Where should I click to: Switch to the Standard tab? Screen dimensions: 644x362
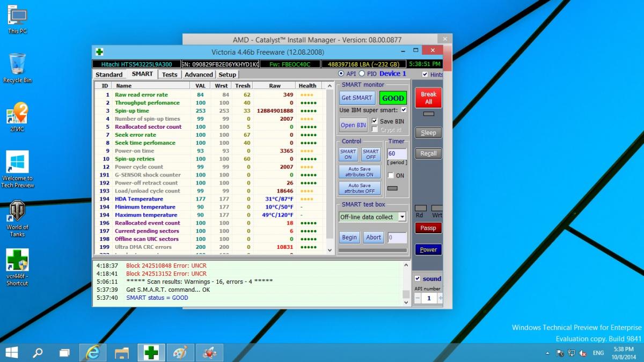tap(109, 75)
